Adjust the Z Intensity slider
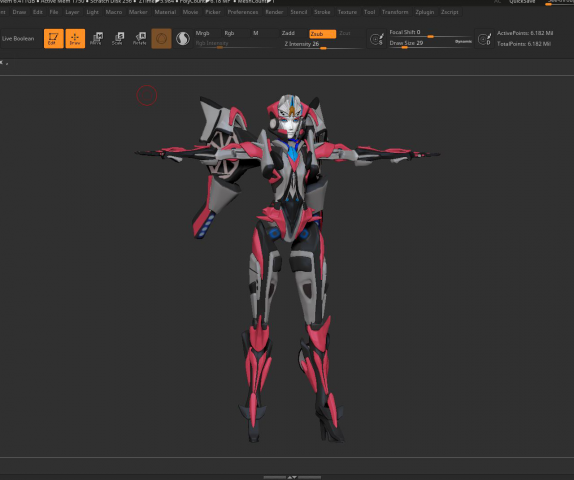This screenshot has width=574, height=480. tap(323, 44)
